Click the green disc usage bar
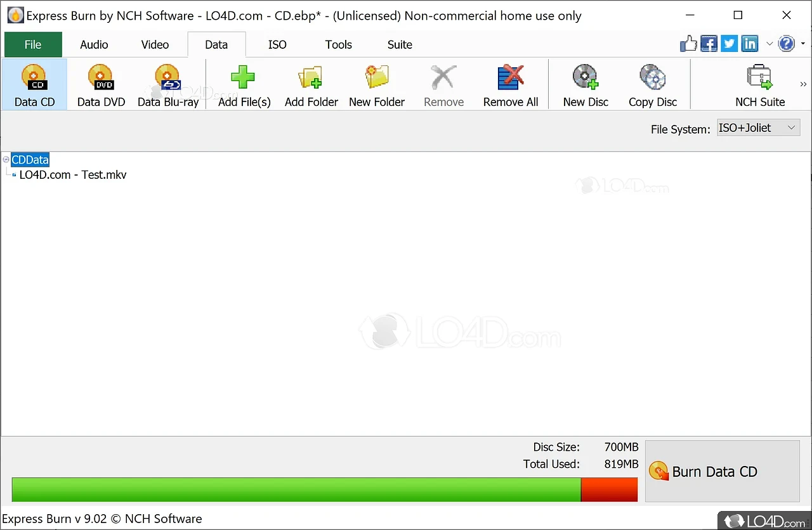The width and height of the screenshot is (812, 530). click(x=296, y=489)
